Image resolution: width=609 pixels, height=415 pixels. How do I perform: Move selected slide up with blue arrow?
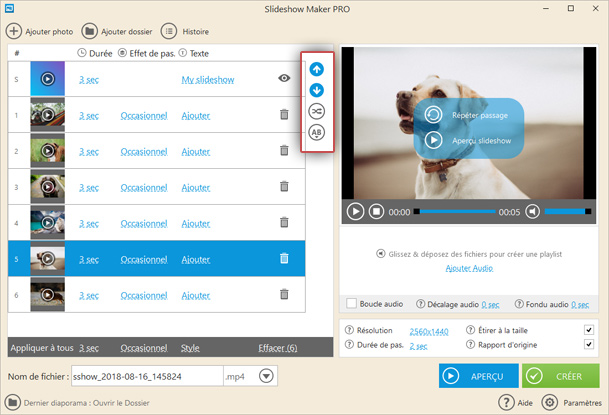coord(317,69)
